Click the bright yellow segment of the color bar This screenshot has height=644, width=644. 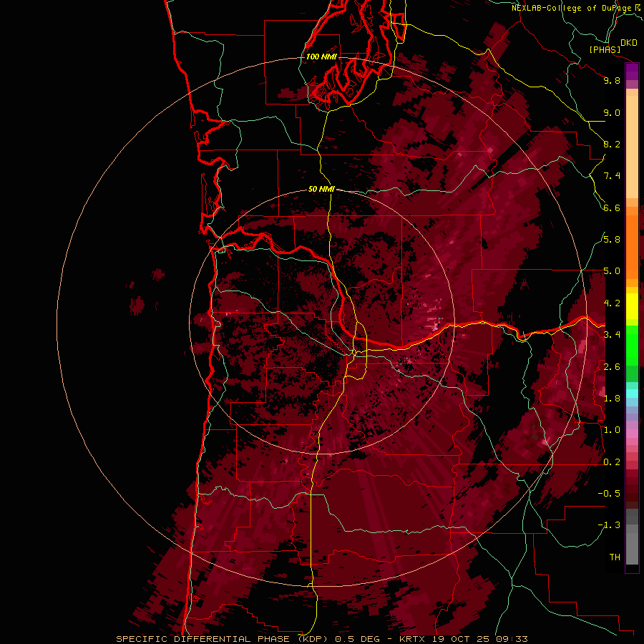tap(632, 306)
